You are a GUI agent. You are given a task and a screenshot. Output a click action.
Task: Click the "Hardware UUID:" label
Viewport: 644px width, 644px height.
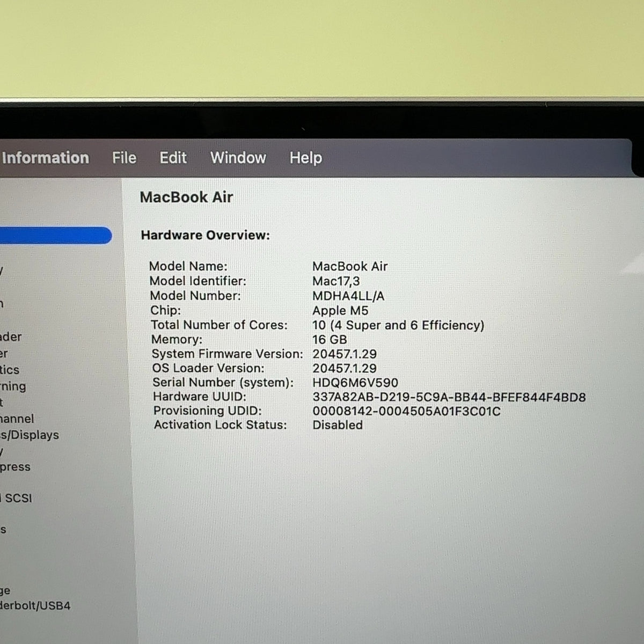[x=200, y=397]
